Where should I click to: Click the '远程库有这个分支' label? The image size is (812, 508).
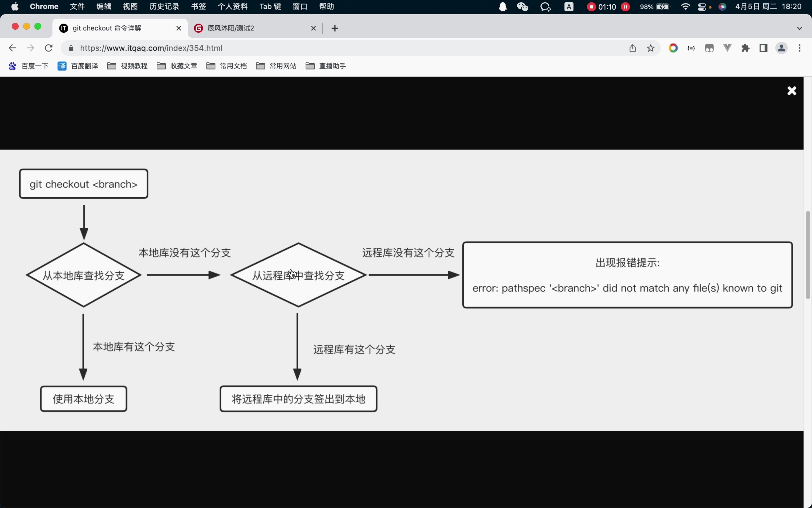354,350
